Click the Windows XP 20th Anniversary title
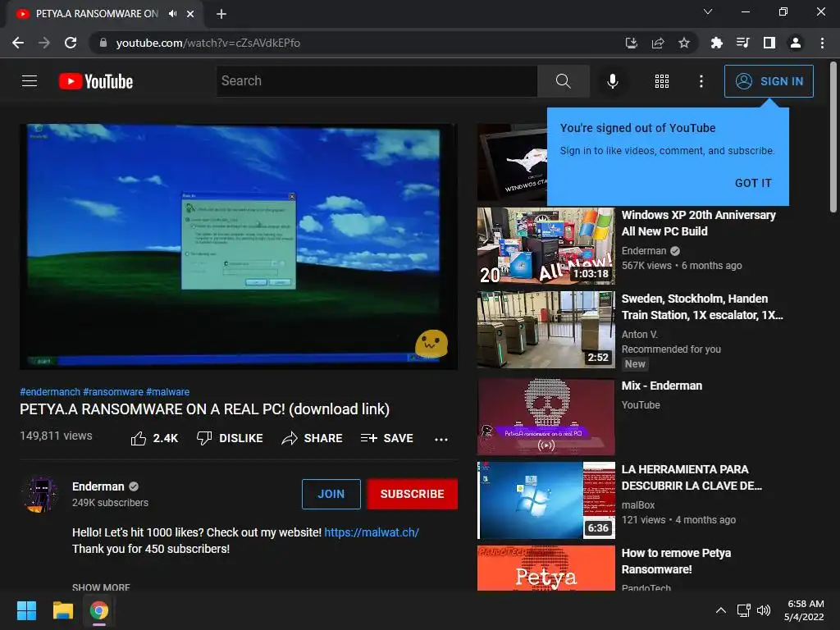Image resolution: width=840 pixels, height=630 pixels. (x=699, y=223)
